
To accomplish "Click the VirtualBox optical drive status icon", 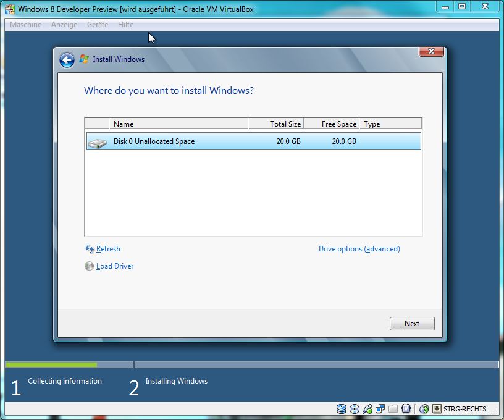I will [x=355, y=409].
